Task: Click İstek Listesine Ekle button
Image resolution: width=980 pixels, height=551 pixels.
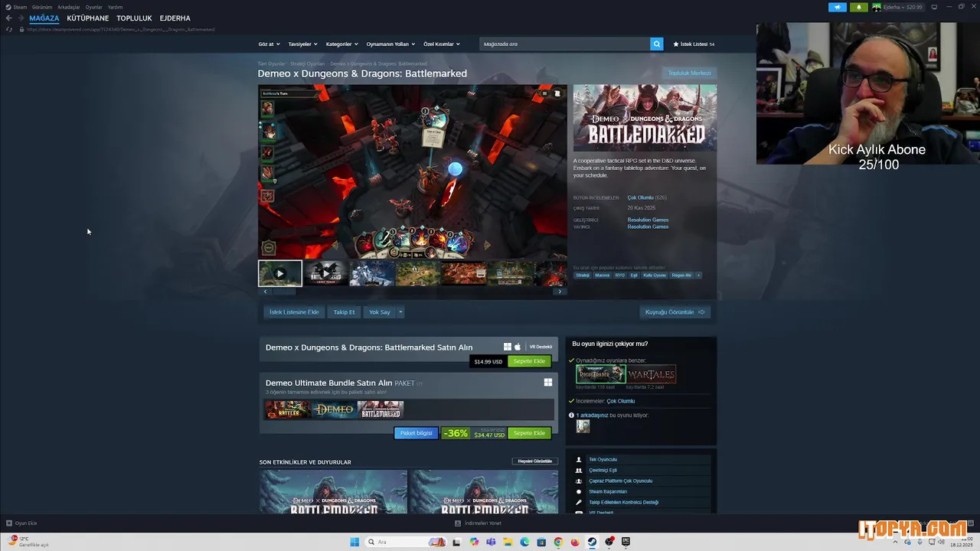Action: [x=294, y=312]
